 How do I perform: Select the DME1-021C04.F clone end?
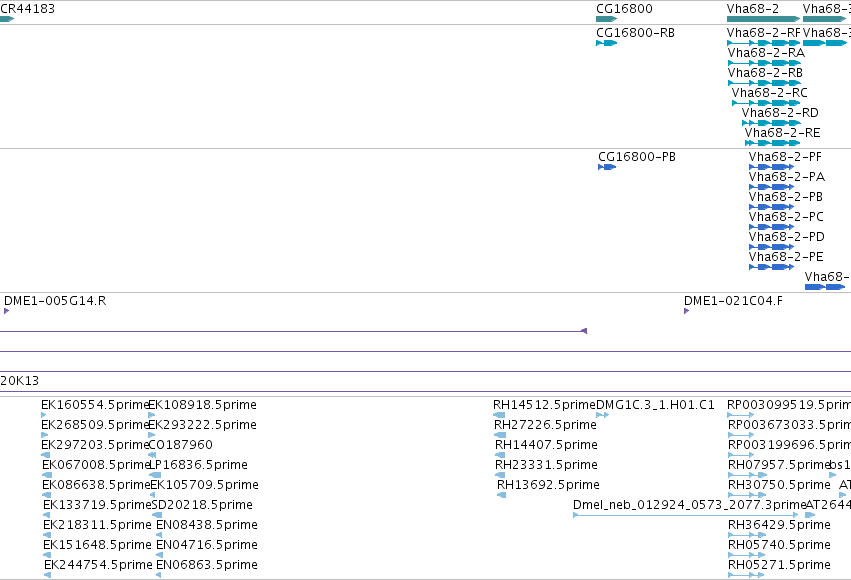[687, 311]
